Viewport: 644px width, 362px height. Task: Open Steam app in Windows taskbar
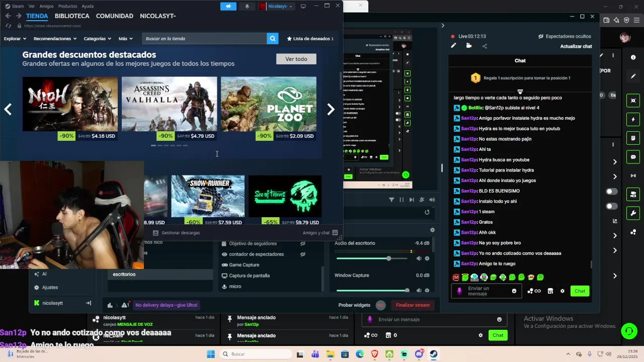coord(433,354)
